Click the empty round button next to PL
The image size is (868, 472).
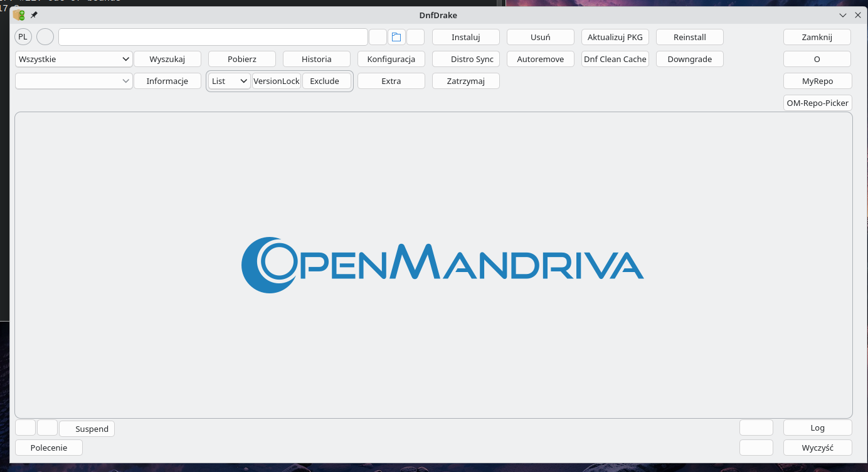pos(45,37)
